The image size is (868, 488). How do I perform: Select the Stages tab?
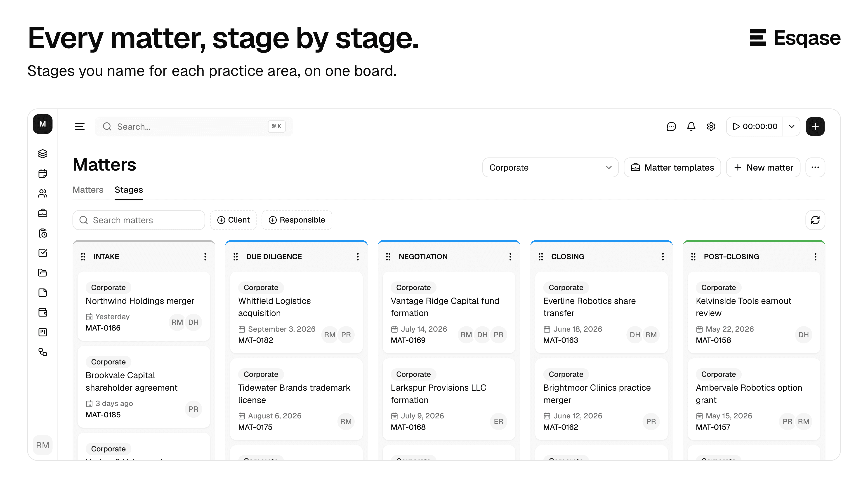coord(129,190)
